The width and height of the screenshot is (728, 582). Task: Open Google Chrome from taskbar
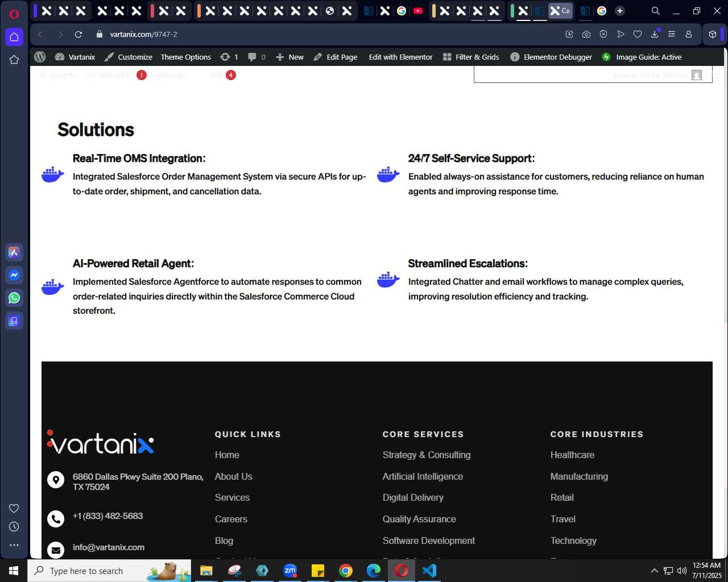coord(346,571)
